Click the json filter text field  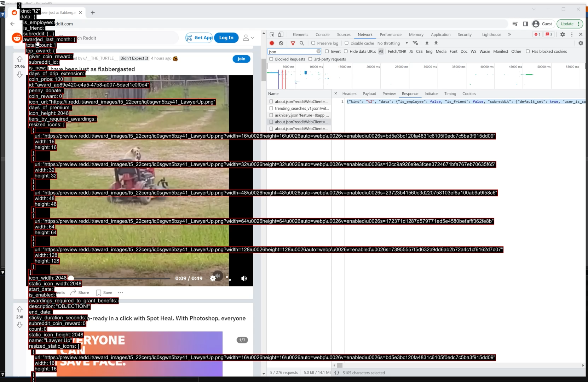click(292, 52)
